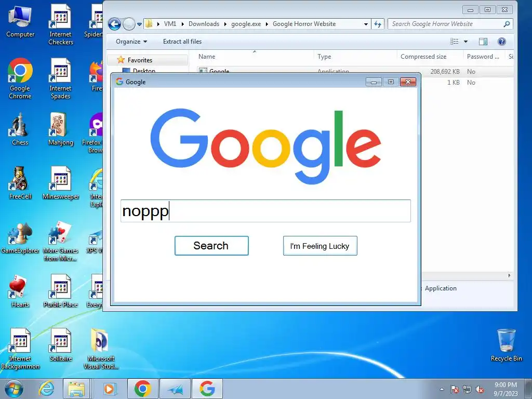Open FreeCell desktop shortcut
The width and height of the screenshot is (532, 399).
point(20,183)
